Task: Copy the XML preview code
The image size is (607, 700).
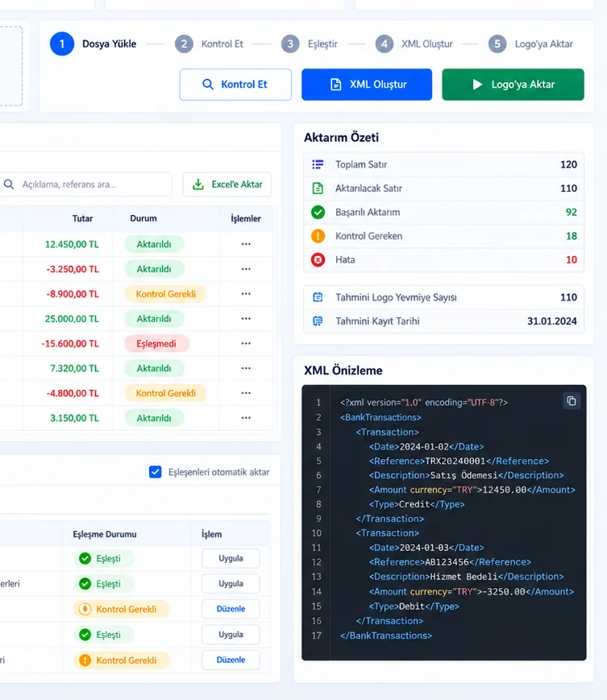Action: tap(572, 401)
